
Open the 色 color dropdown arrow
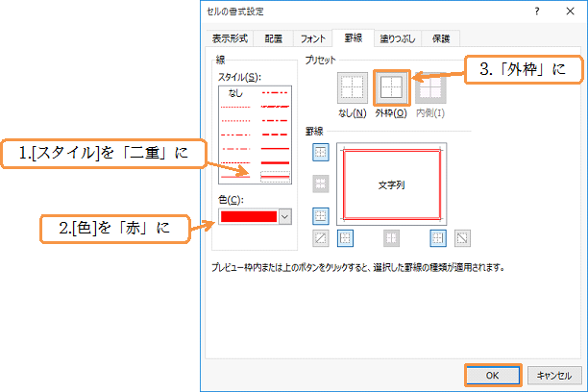pyautogui.click(x=284, y=217)
